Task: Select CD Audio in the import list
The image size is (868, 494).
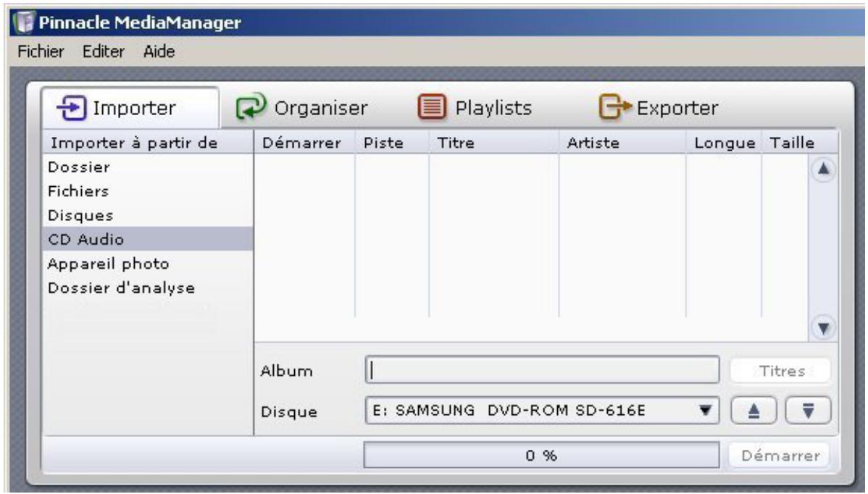Action: pos(147,239)
